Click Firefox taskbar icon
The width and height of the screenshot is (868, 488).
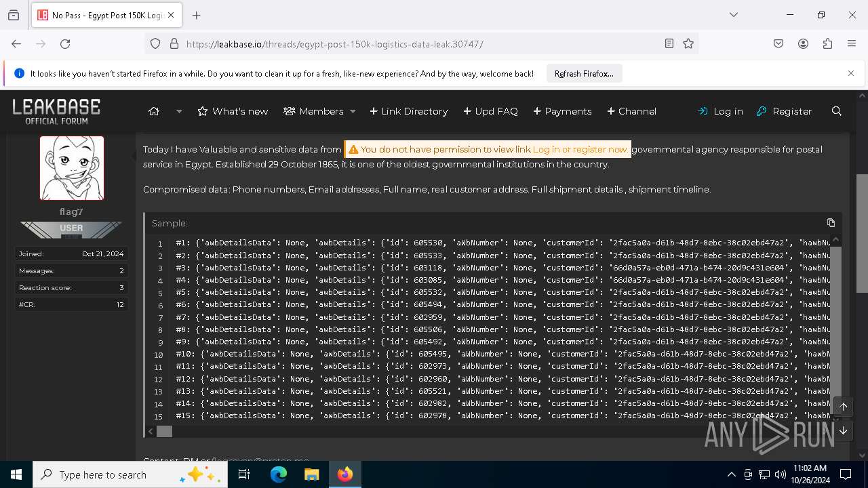pyautogui.click(x=345, y=474)
